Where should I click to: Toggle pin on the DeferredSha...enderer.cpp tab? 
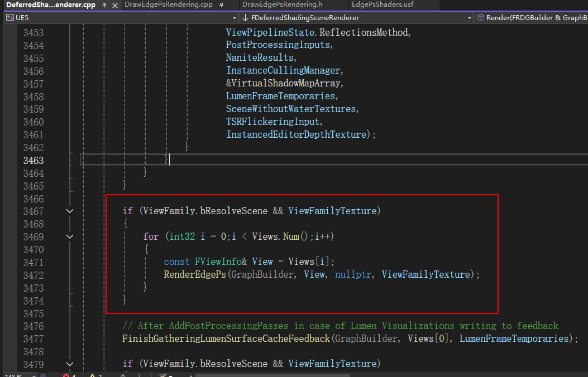tap(104, 5)
